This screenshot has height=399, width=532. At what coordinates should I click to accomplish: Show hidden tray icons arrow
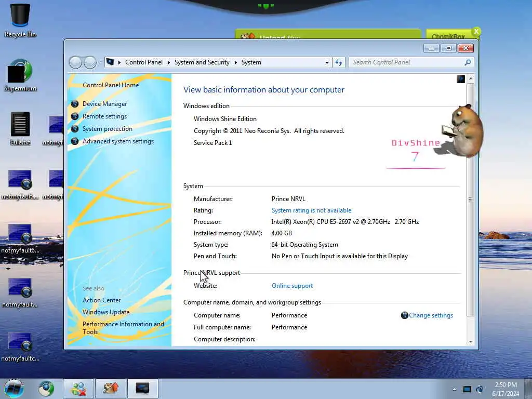(x=454, y=389)
